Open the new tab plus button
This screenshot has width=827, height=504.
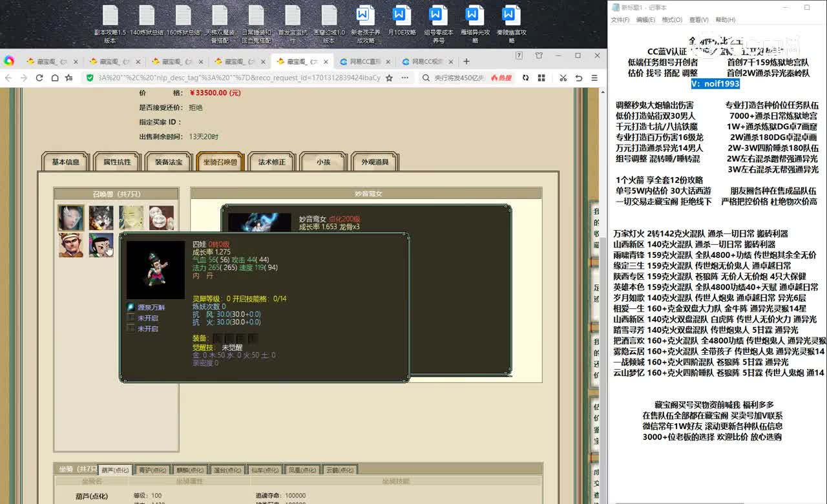pos(466,61)
